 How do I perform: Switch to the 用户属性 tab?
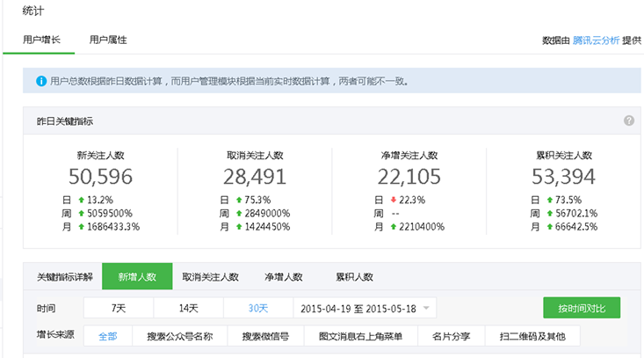click(108, 40)
